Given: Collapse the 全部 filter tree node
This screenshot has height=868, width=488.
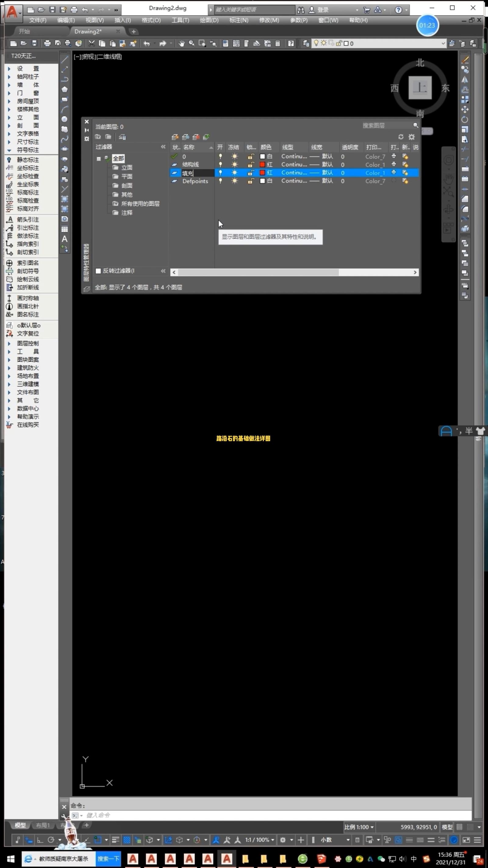Looking at the screenshot, I should (x=99, y=159).
